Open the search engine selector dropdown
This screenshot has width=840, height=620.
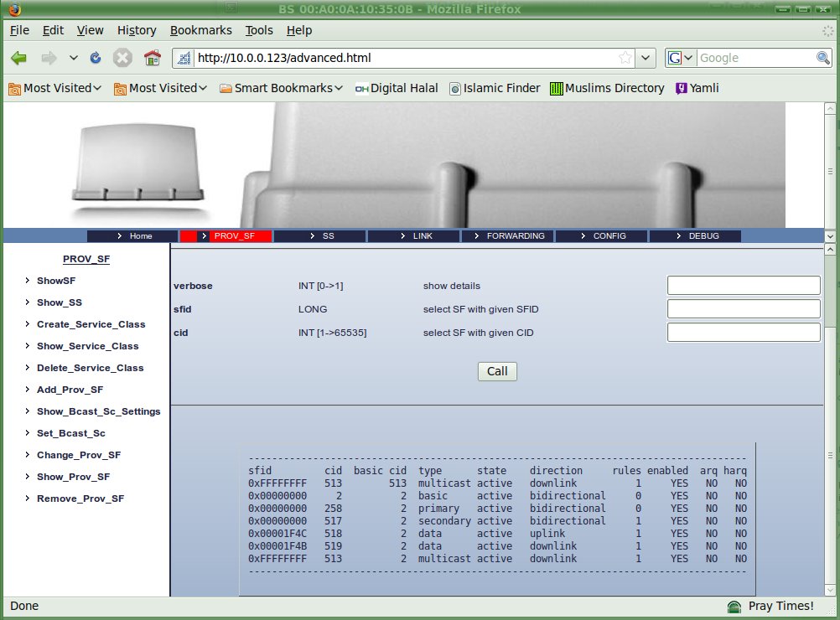(681, 58)
